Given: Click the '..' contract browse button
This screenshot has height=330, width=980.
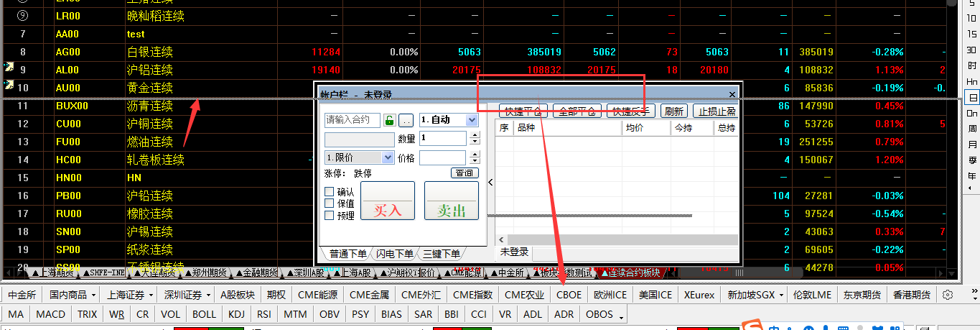Looking at the screenshot, I should pyautogui.click(x=406, y=120).
